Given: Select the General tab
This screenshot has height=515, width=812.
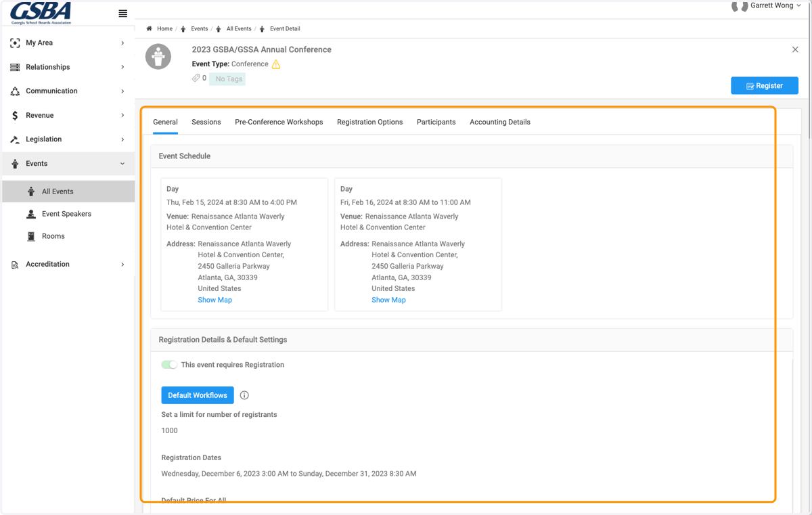Looking at the screenshot, I should (165, 122).
